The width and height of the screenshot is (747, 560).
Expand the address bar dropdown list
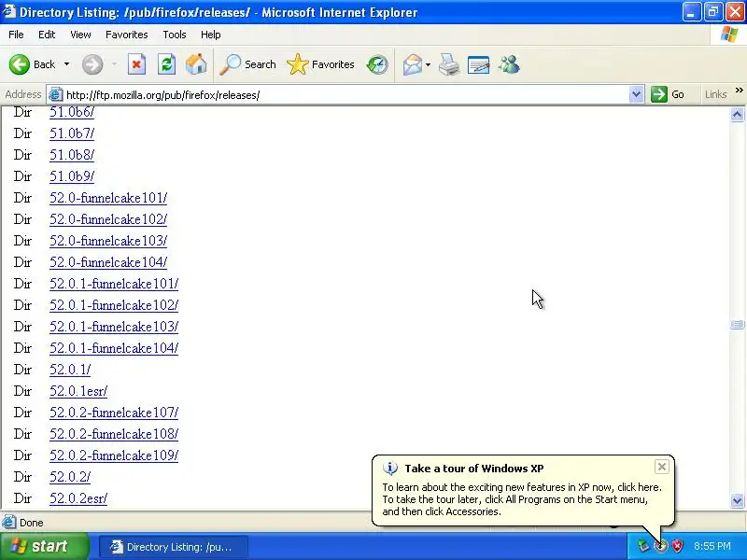point(636,94)
